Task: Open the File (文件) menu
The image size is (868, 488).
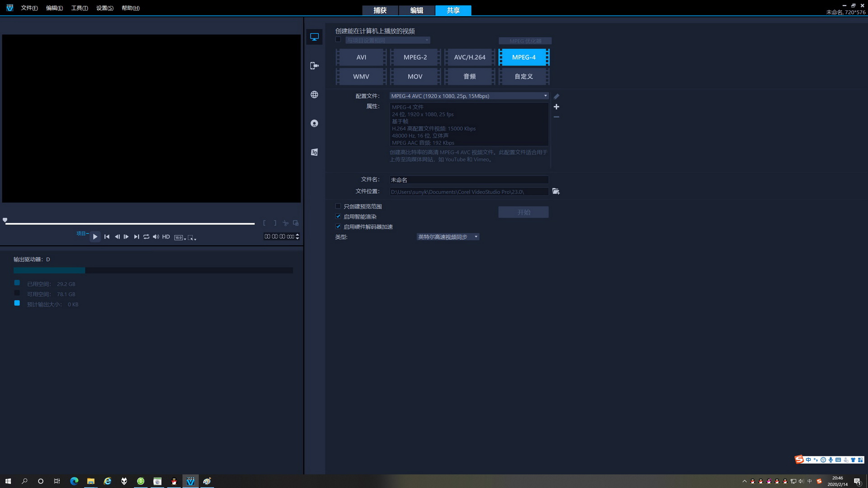Action: pyautogui.click(x=29, y=8)
